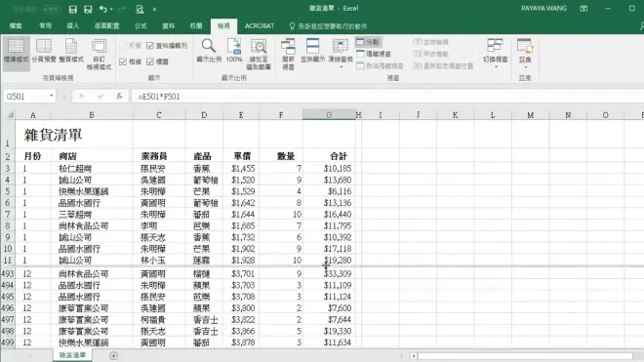Switch to the Review (校閱) tab
Image resolution: width=644 pixels, height=362 pixels.
[x=196, y=26]
